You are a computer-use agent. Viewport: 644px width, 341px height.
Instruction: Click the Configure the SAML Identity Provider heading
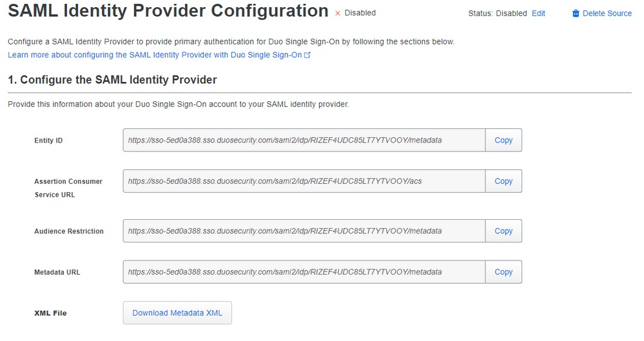[112, 80]
